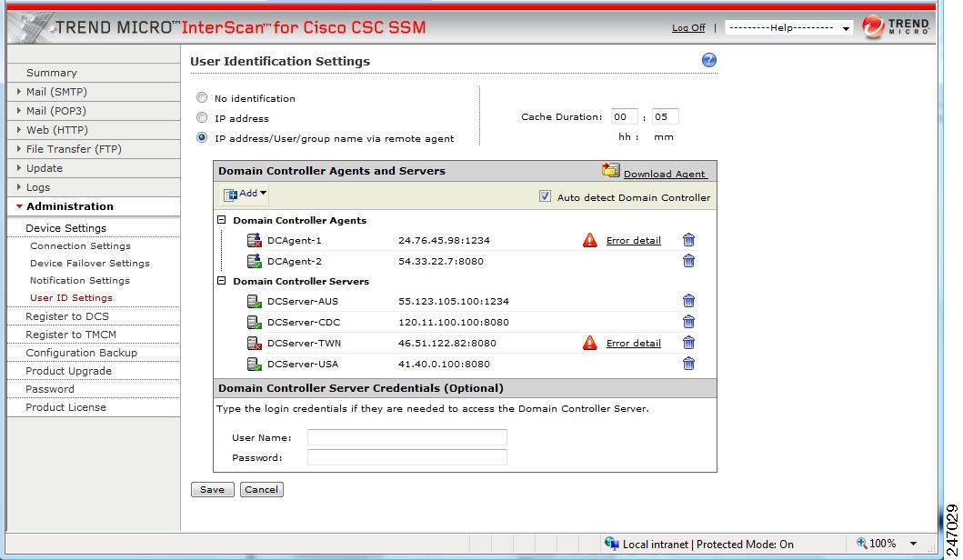Open Product License page

click(x=65, y=407)
